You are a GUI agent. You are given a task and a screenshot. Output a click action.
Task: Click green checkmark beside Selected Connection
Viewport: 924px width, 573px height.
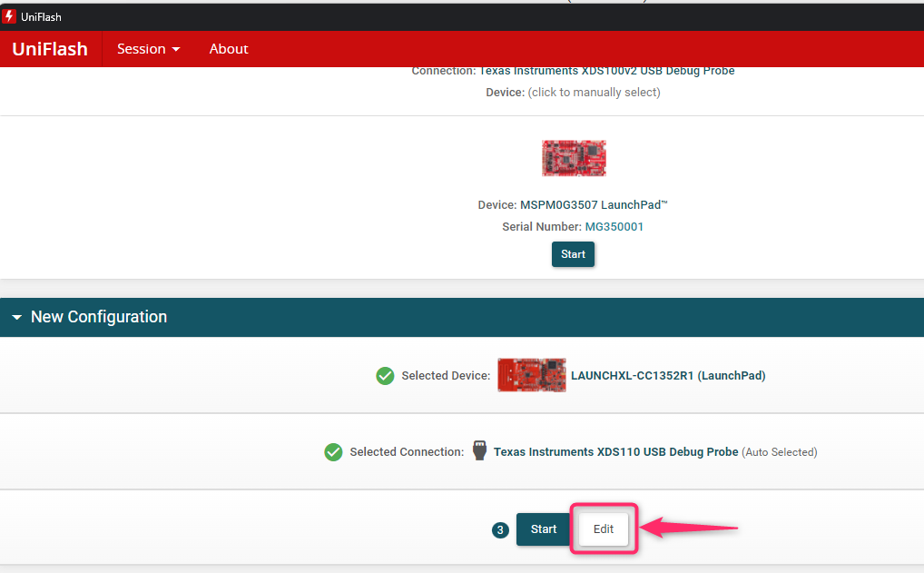333,452
